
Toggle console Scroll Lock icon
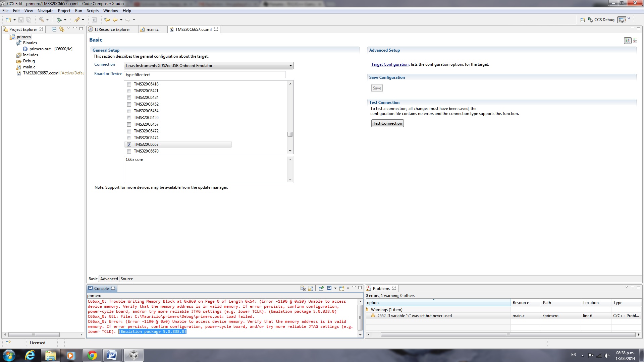pyautogui.click(x=311, y=288)
